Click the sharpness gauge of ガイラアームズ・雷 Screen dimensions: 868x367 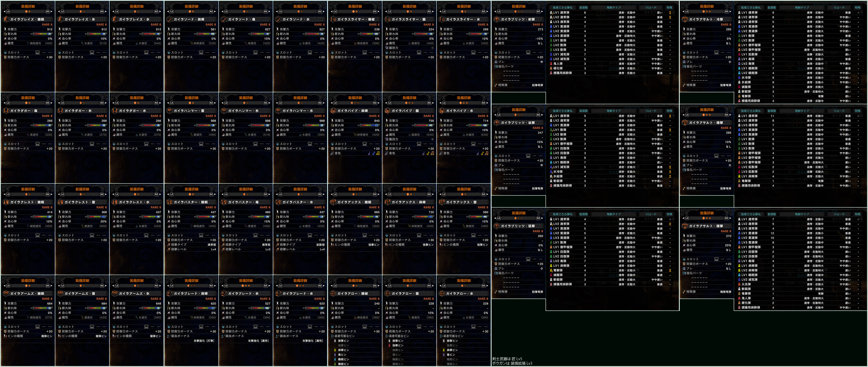point(96,308)
